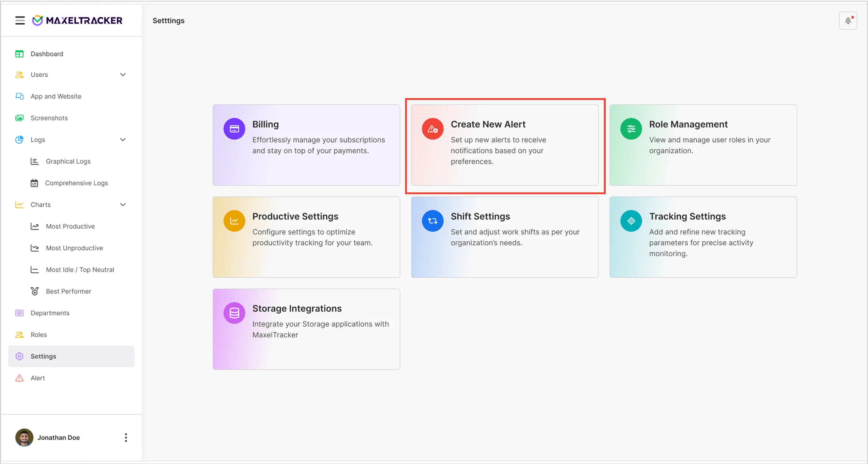This screenshot has height=464, width=868.
Task: Open the menu beside Jonathan Doe
Action: coord(126,437)
